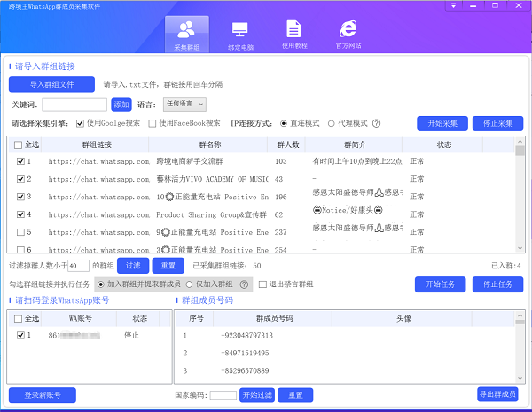Viewport: 532px width, 412px height.
Task: Open the 采集群组 tab
Action: [x=186, y=35]
